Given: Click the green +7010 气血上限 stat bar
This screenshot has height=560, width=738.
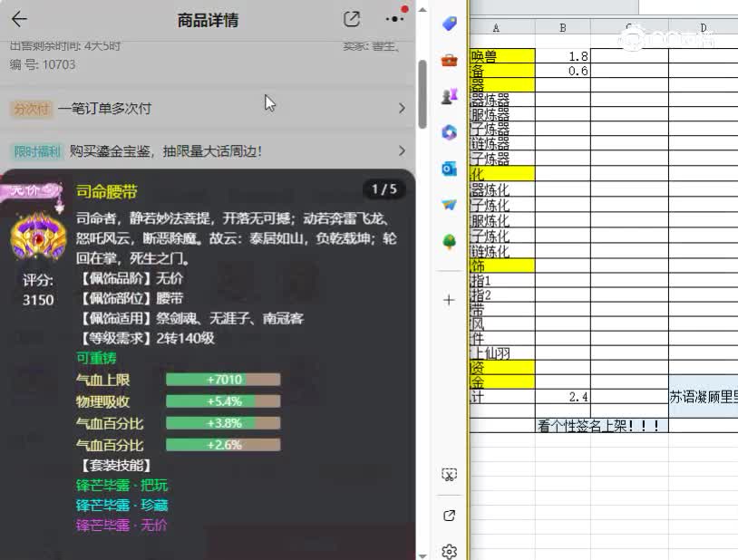Looking at the screenshot, I should tap(223, 380).
